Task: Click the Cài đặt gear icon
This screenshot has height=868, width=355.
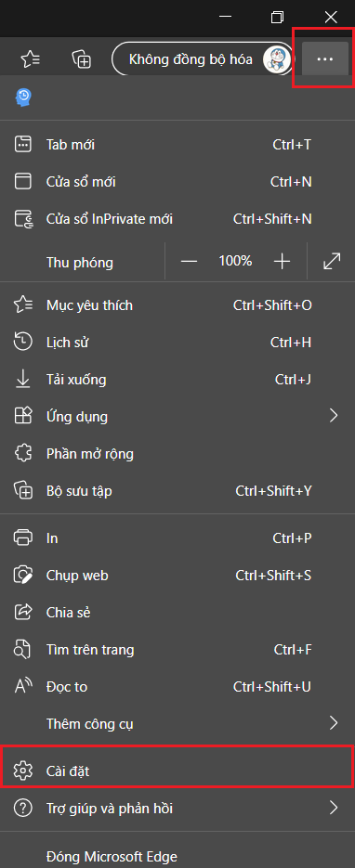Action: [x=23, y=770]
